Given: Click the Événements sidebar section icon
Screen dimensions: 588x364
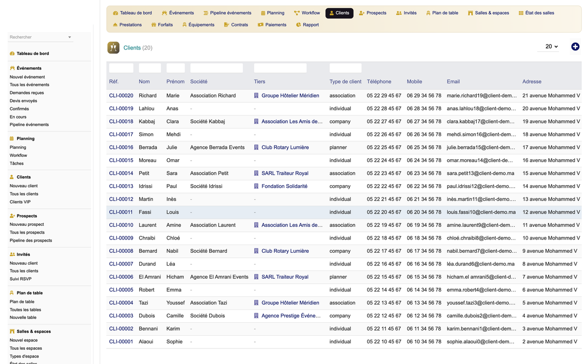Looking at the screenshot, I should coord(12,68).
